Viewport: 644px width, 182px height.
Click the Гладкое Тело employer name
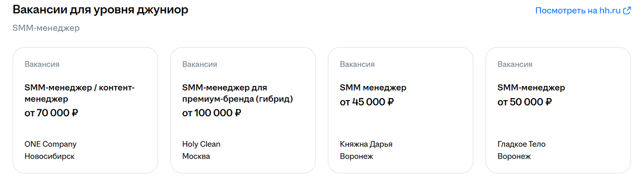(x=521, y=144)
